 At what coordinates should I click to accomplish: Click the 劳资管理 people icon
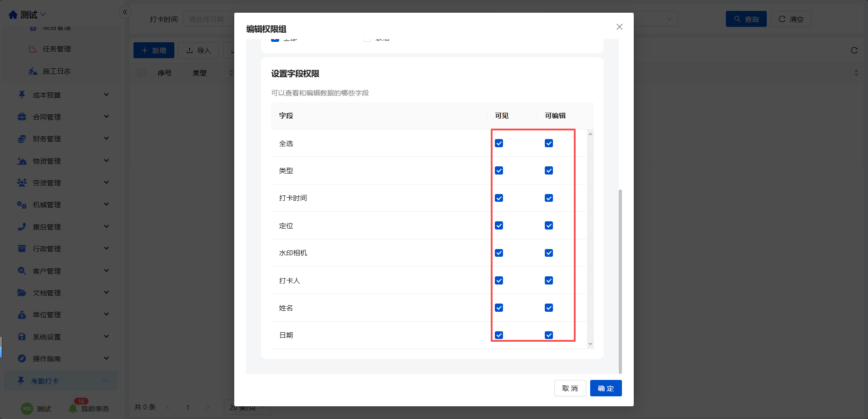22,183
